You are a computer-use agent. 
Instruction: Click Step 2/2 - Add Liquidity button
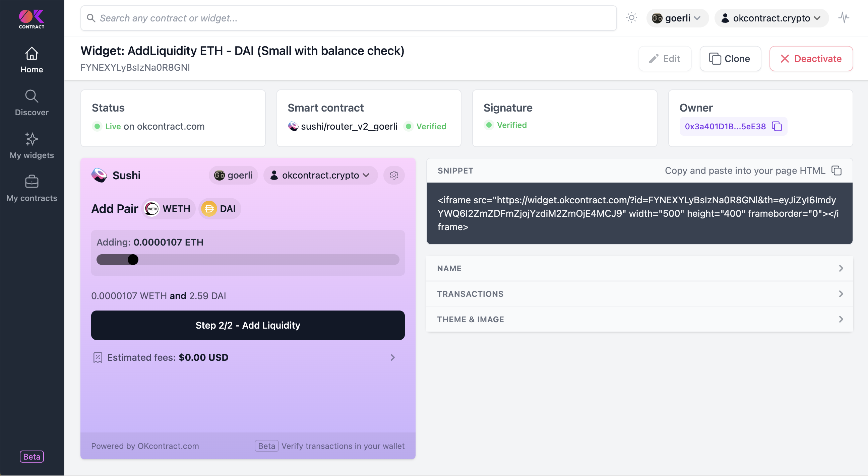248,325
